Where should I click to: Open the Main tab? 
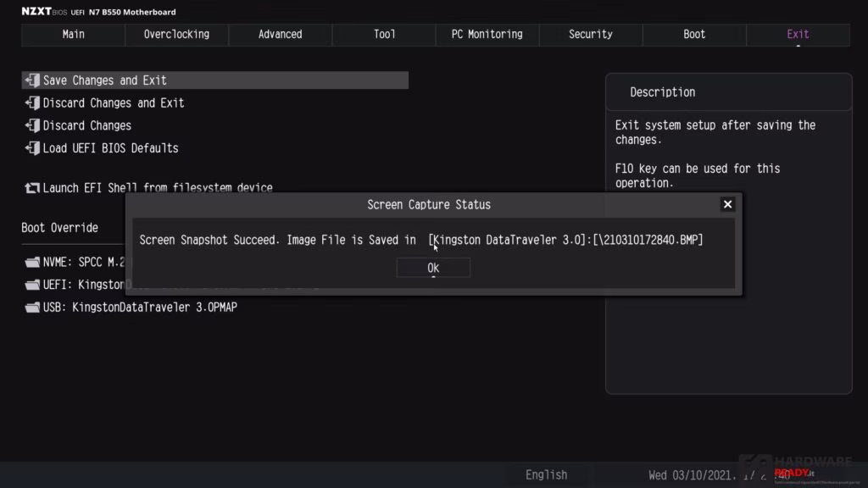click(73, 34)
